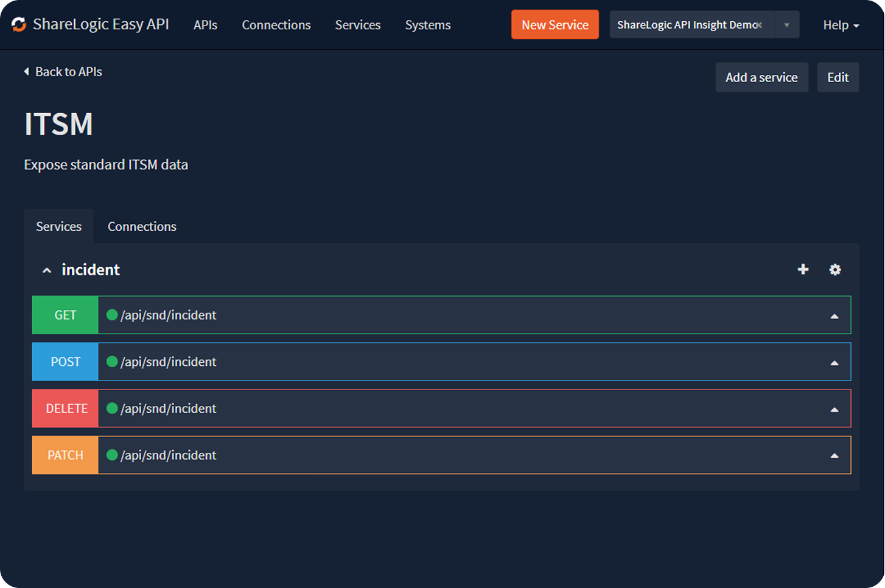Click the green status dot on POST row

point(112,362)
